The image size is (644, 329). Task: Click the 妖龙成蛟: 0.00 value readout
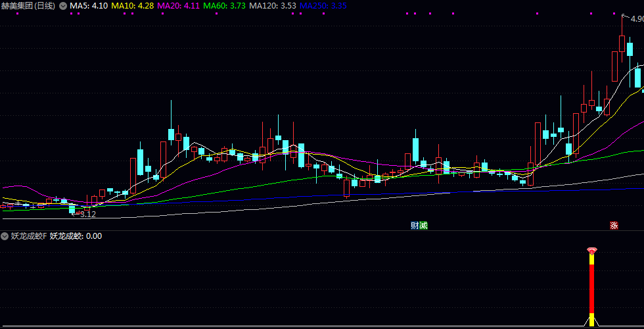pyautogui.click(x=76, y=236)
